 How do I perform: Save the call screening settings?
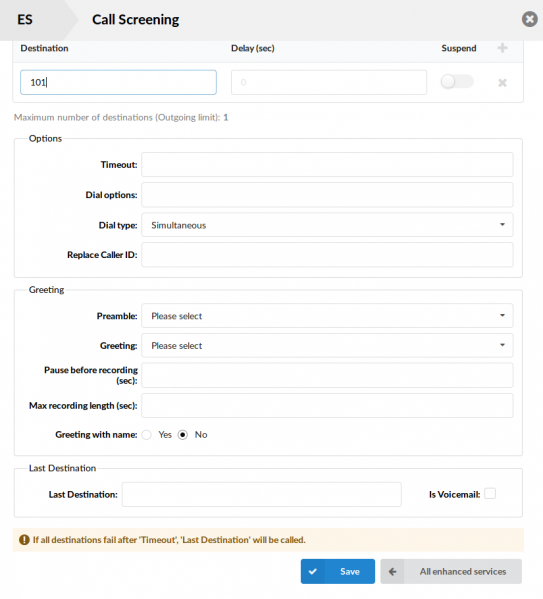pos(338,571)
